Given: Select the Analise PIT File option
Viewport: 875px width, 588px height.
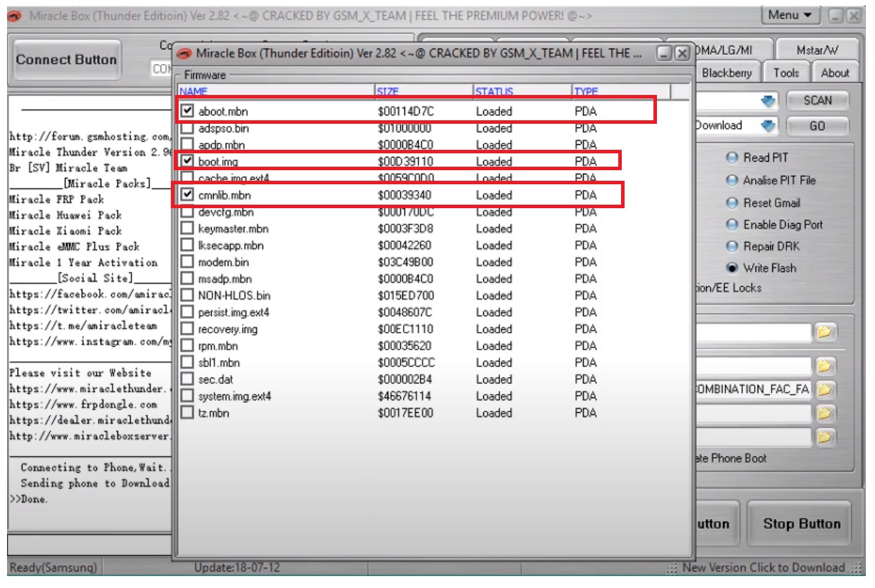Looking at the screenshot, I should click(x=732, y=180).
